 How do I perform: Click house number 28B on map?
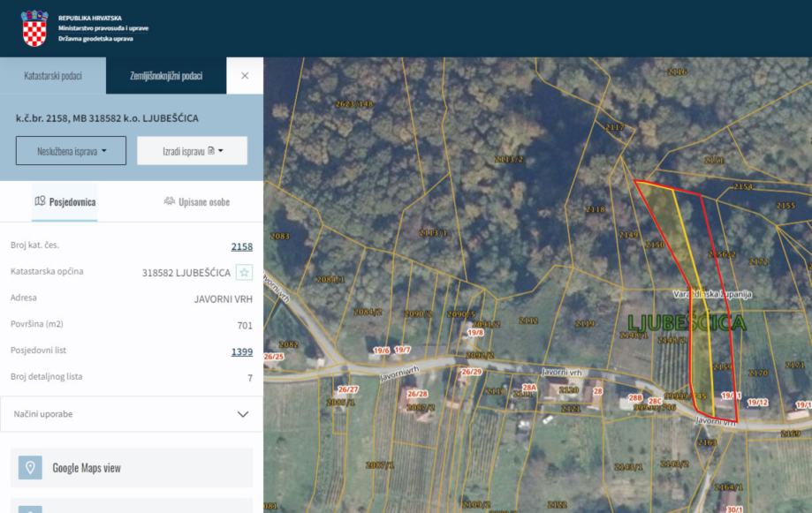(x=635, y=398)
